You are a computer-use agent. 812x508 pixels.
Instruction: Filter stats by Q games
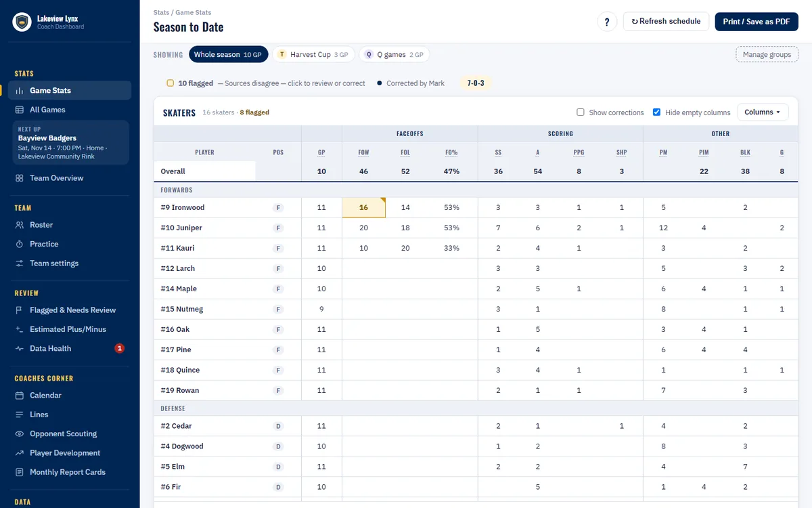click(394, 55)
